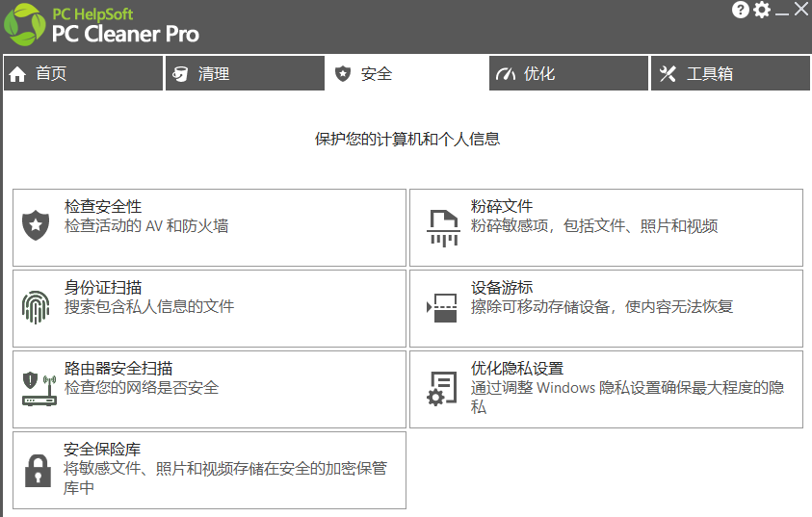Click the device wipe icon for 设备游标
The height and width of the screenshot is (517, 812).
tap(442, 308)
